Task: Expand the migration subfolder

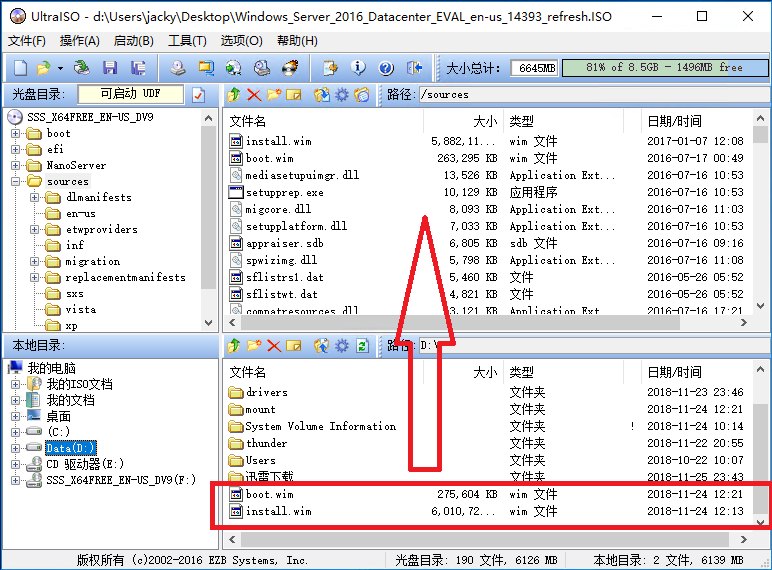Action: coord(34,261)
